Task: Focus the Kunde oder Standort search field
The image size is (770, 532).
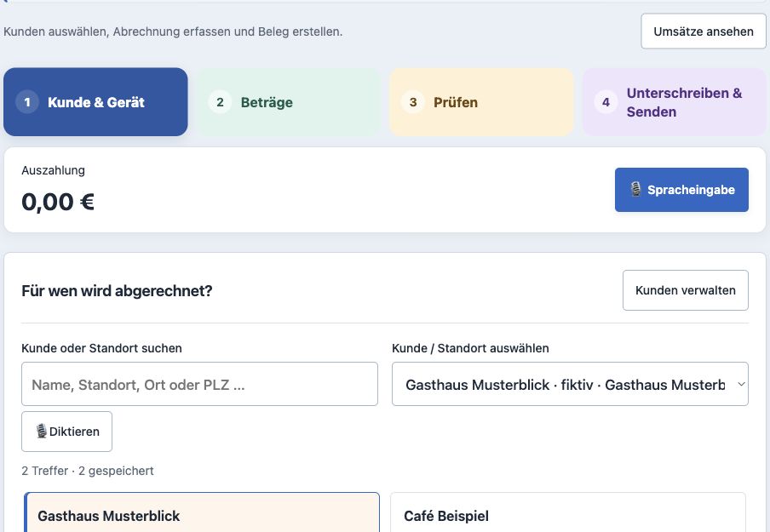Action: (200, 384)
